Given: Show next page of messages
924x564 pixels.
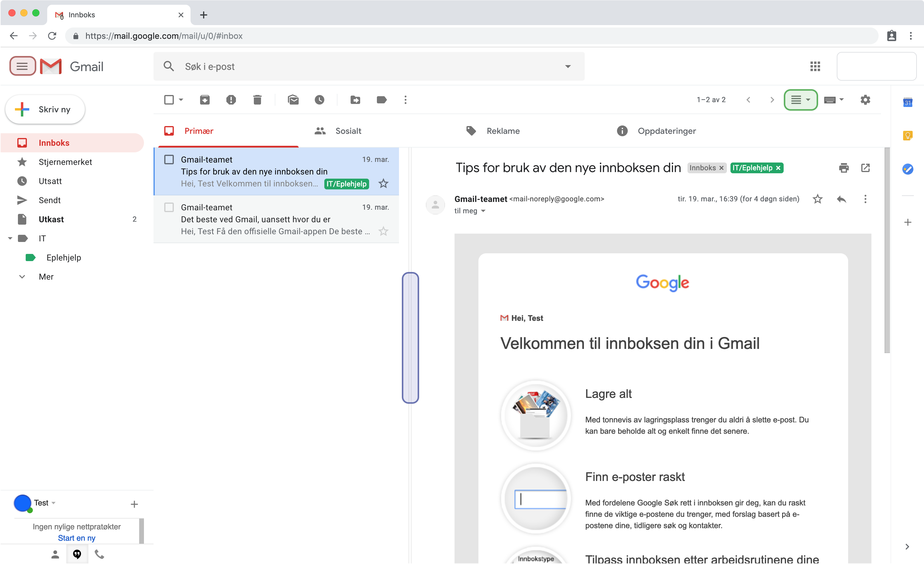Looking at the screenshot, I should pyautogui.click(x=772, y=100).
